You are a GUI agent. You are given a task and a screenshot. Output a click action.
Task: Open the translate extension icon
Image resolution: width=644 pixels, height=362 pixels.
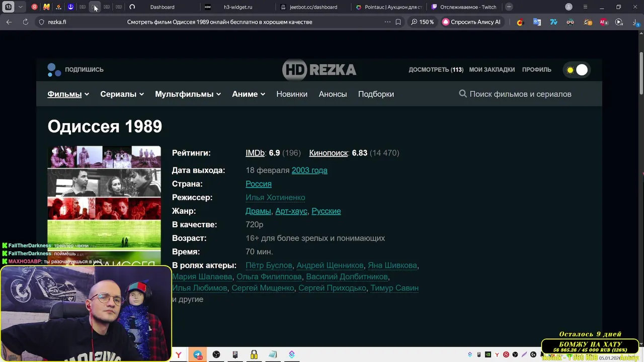click(x=537, y=22)
